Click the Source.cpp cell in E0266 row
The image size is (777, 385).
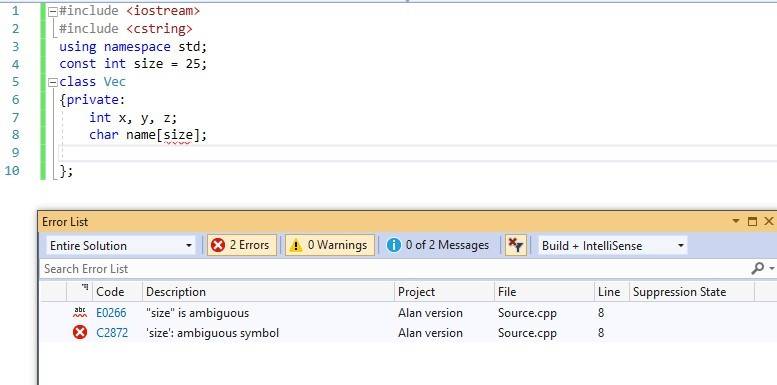527,313
